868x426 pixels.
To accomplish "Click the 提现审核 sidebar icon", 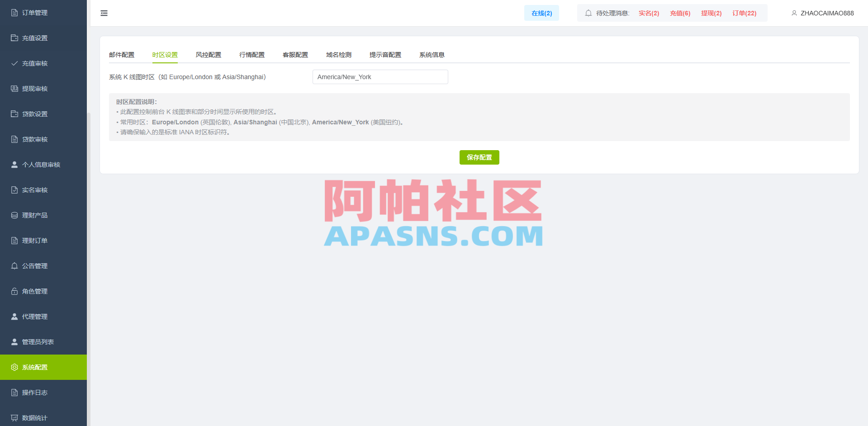I will coord(14,89).
